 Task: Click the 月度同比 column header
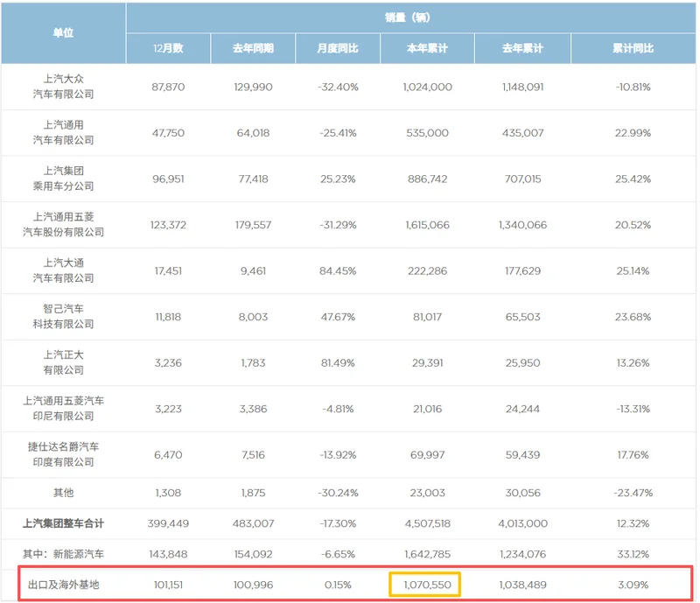338,48
